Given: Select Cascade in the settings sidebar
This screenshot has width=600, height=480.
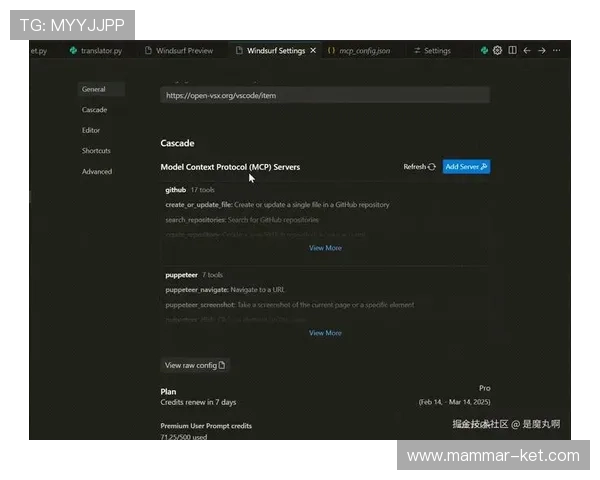Looking at the screenshot, I should click(x=95, y=110).
